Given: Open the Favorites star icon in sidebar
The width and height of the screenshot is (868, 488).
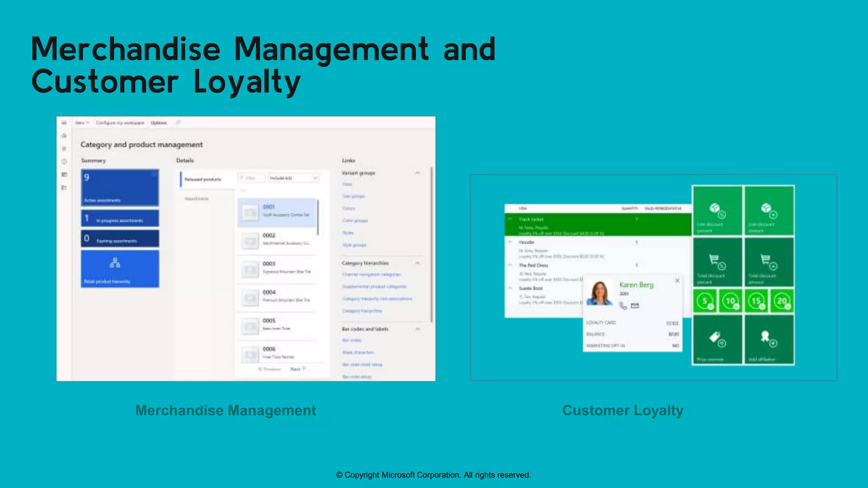Looking at the screenshot, I should (64, 149).
